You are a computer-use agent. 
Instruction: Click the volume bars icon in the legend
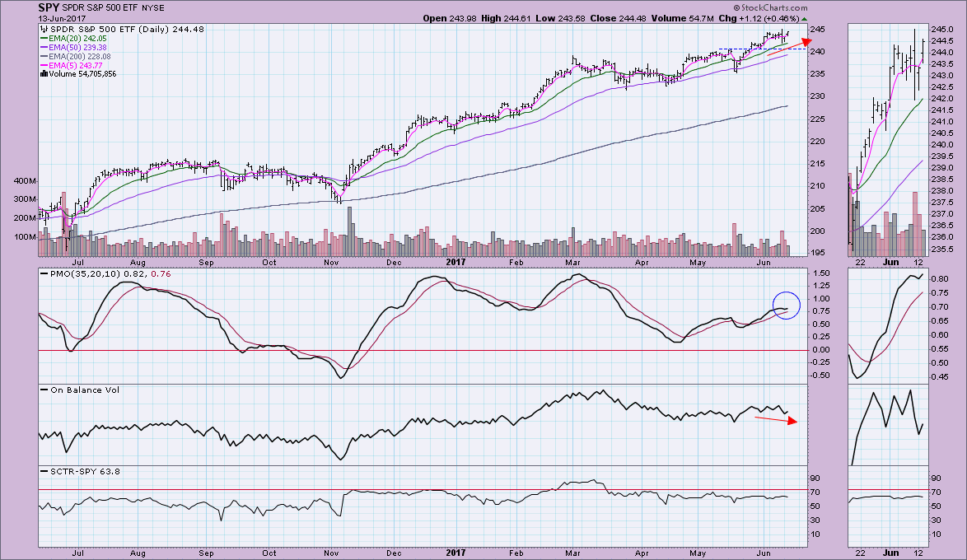[44, 74]
